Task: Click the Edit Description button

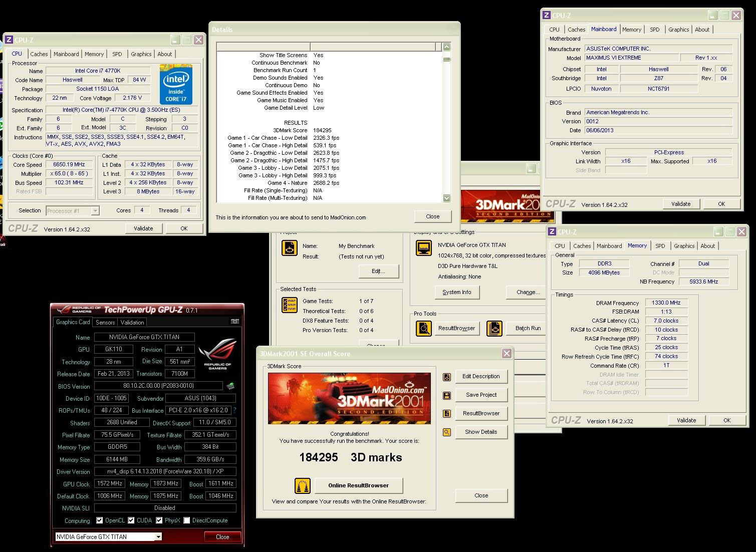Action: click(481, 376)
